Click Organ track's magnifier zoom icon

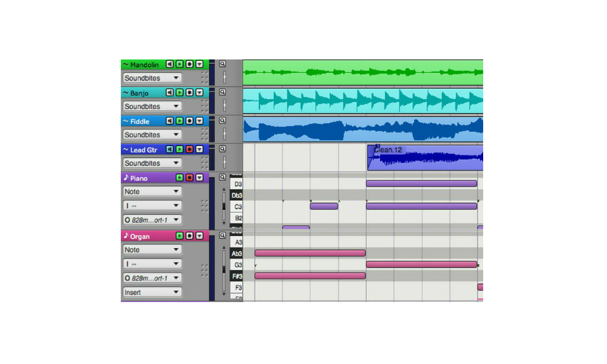222,235
